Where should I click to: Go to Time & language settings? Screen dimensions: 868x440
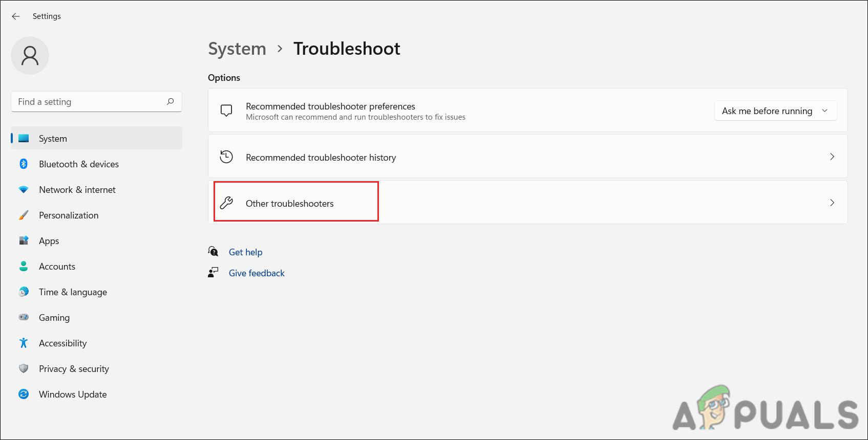[x=73, y=292]
